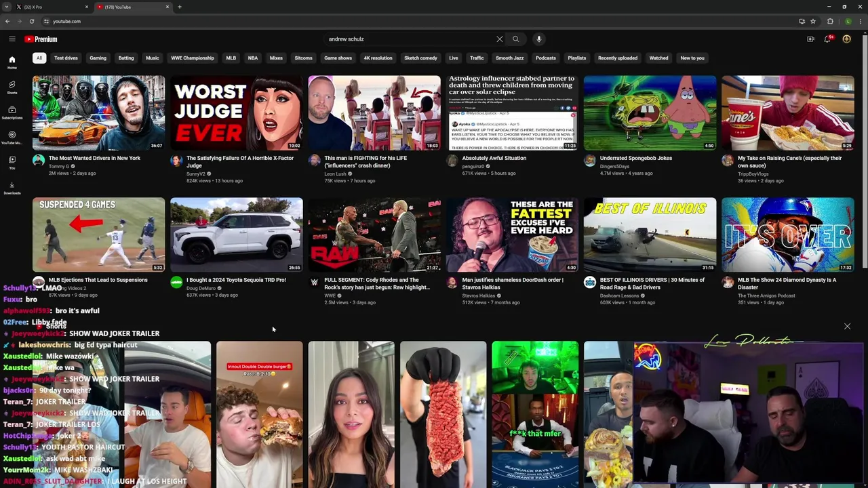This screenshot has width=868, height=488.
Task: Bookmark this page with the star icon
Action: point(813,21)
